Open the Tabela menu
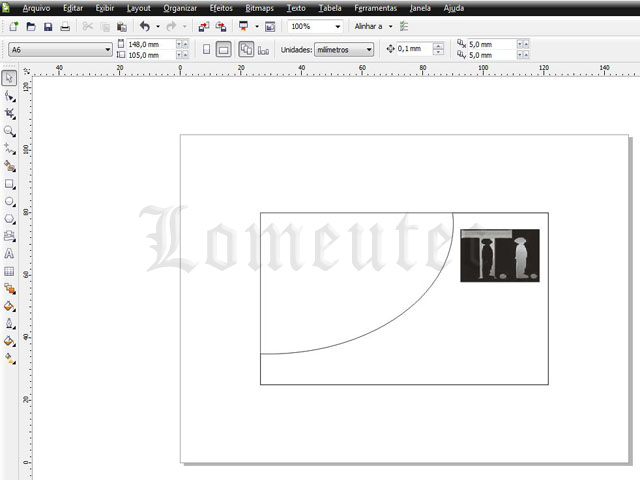640x480 pixels. pos(330,8)
